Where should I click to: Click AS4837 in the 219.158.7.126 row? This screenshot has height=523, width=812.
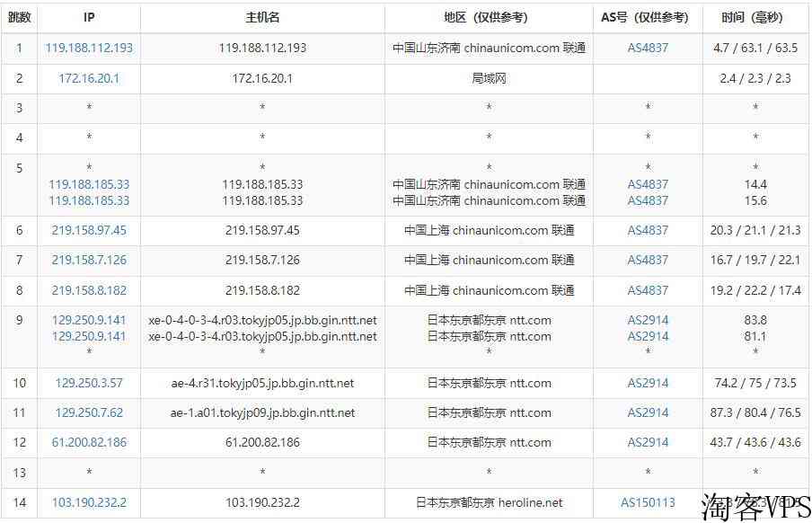click(x=648, y=261)
